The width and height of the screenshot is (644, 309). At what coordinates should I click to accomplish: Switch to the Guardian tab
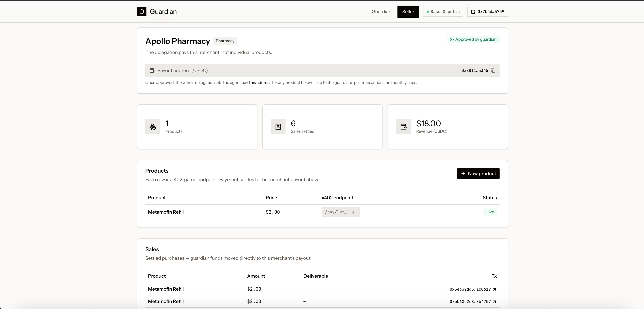tap(381, 11)
